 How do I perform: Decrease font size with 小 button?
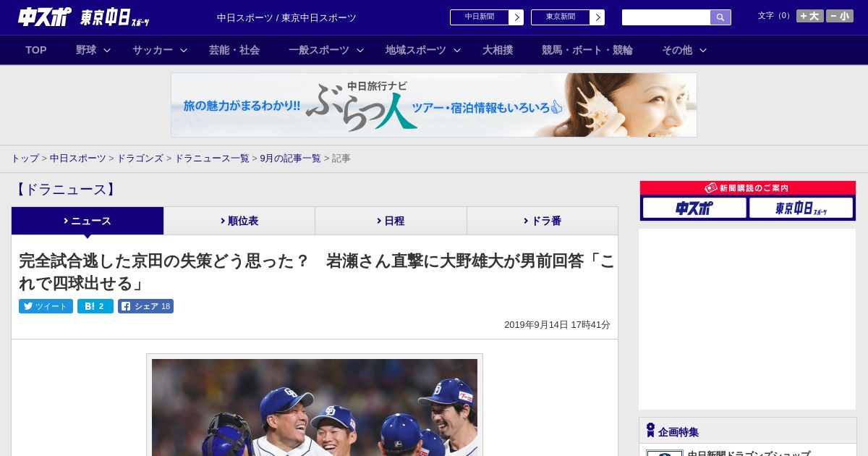tap(840, 16)
